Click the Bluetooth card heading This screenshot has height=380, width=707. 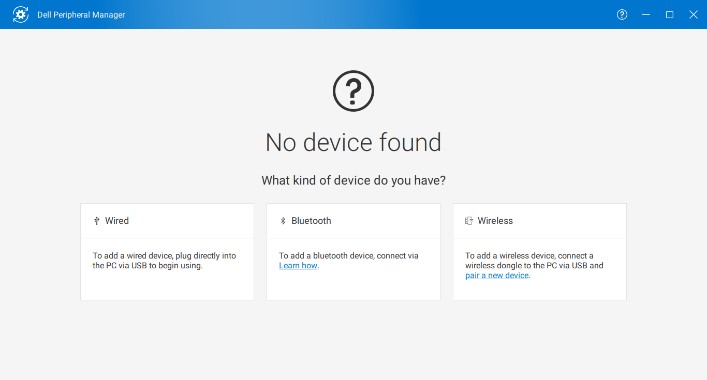tap(311, 221)
